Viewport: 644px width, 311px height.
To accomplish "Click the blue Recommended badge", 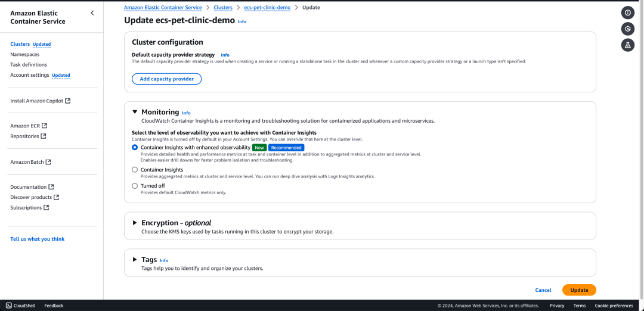I will point(286,147).
